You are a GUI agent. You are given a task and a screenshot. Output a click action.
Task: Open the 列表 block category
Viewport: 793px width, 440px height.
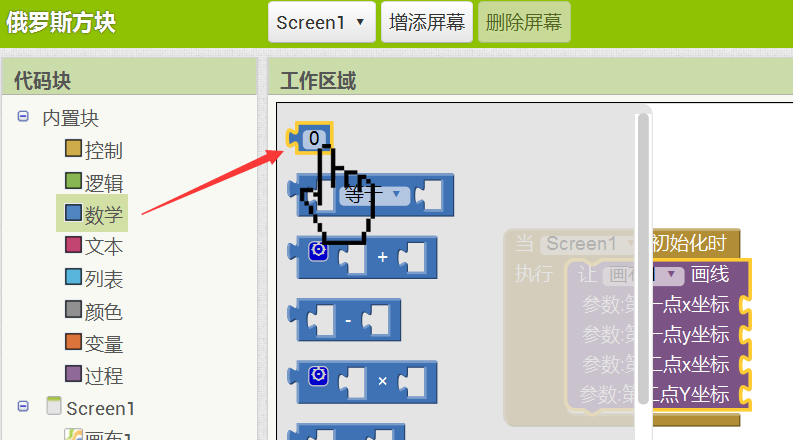click(94, 278)
